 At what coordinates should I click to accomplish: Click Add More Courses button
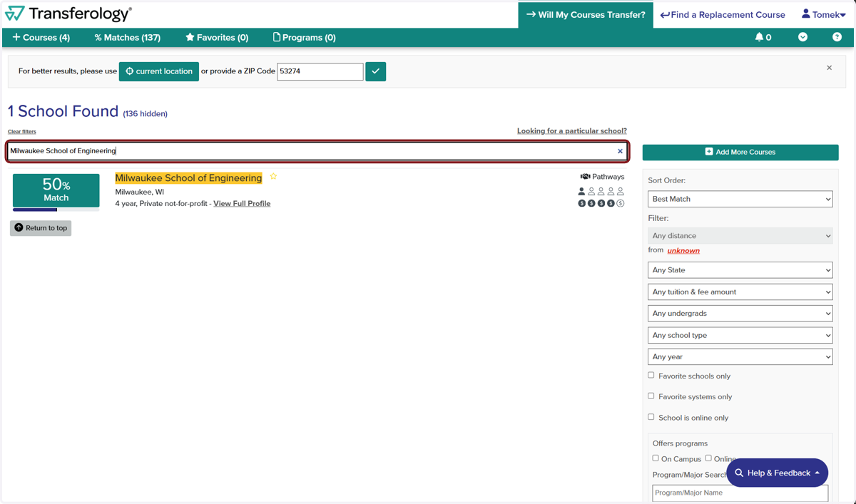(x=740, y=152)
